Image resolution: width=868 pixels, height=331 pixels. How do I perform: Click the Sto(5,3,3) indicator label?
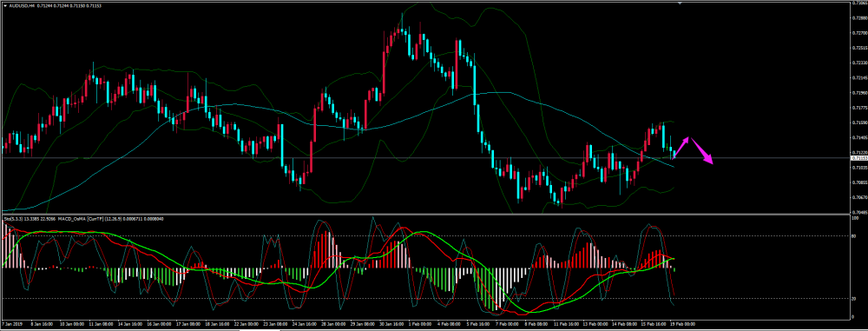[x=13, y=219]
